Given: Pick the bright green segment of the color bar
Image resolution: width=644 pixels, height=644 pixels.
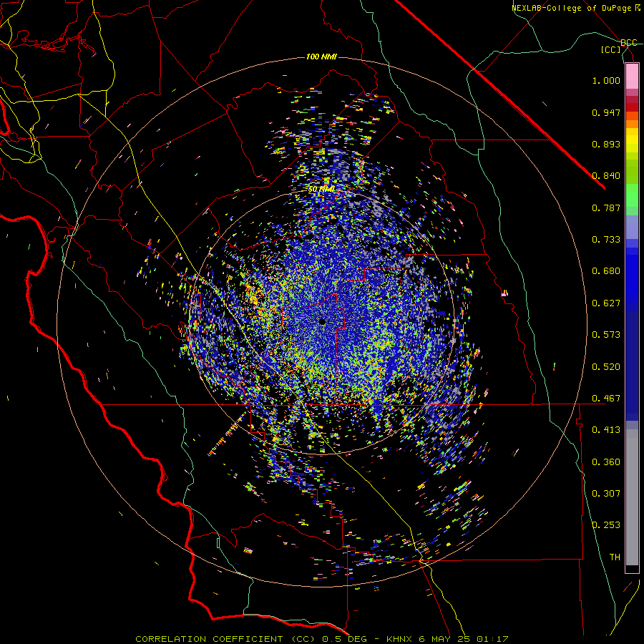Looking at the screenshot, I should tap(632, 195).
